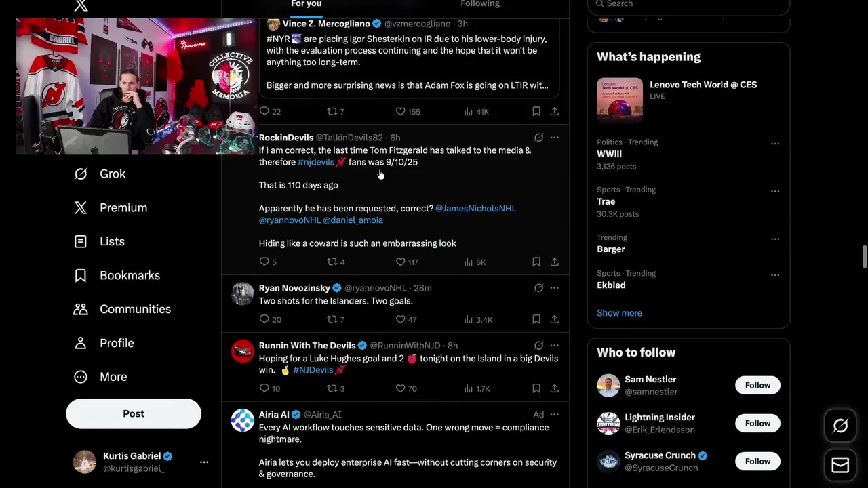The width and height of the screenshot is (868, 488).
Task: Ask Grok about the RockinDevils post
Action: coord(538,138)
